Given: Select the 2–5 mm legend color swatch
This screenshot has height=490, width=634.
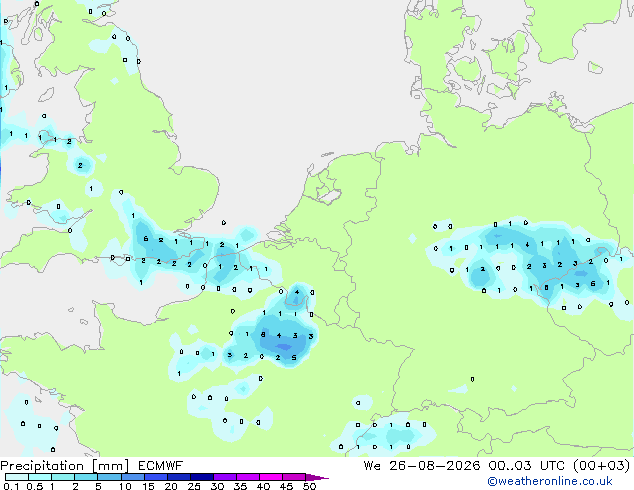Looking at the screenshot, I should 86,477.
